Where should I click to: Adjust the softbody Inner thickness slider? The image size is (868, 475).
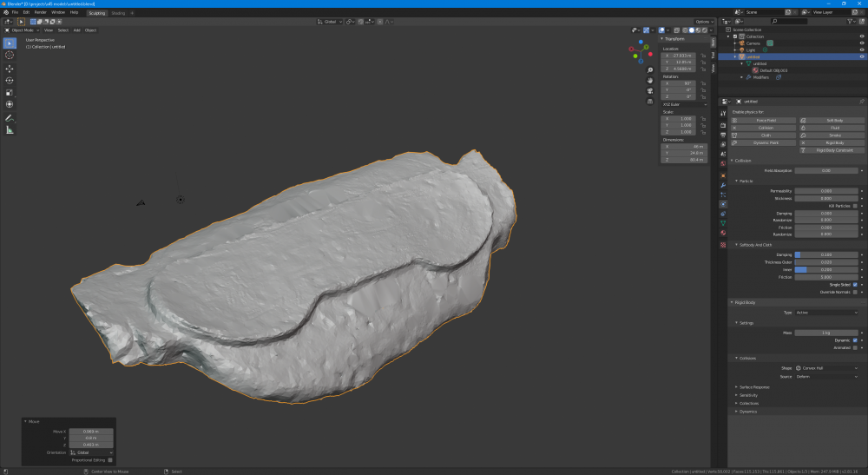(x=825, y=269)
